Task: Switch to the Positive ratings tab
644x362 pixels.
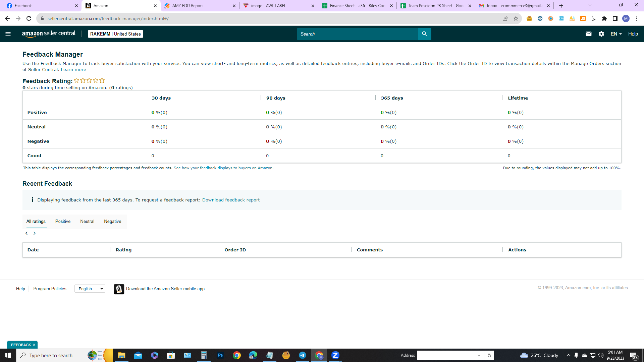Action: [x=63, y=222]
